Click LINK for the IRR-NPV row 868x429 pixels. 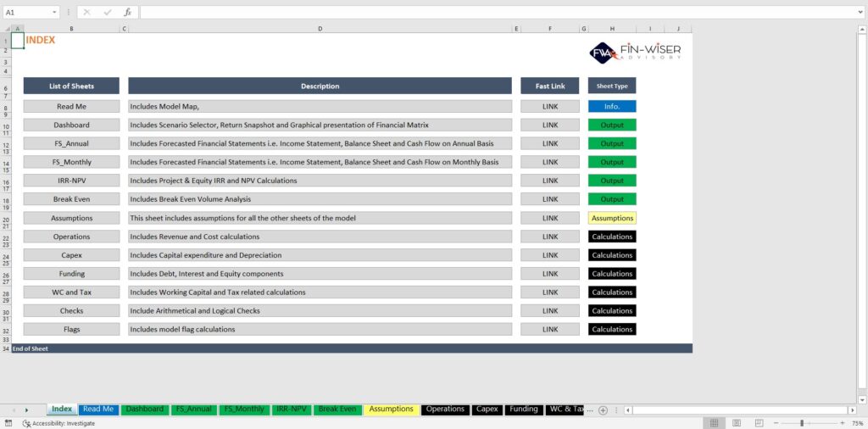tap(550, 181)
